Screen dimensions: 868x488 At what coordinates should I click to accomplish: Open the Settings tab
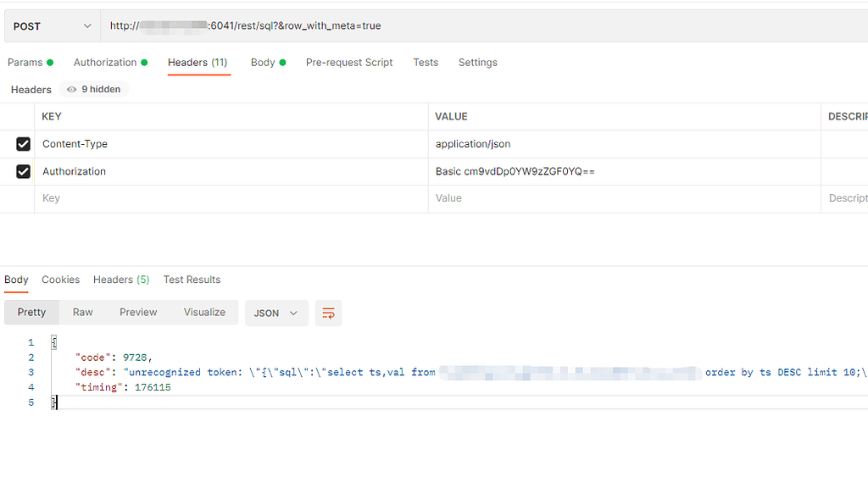tap(478, 63)
